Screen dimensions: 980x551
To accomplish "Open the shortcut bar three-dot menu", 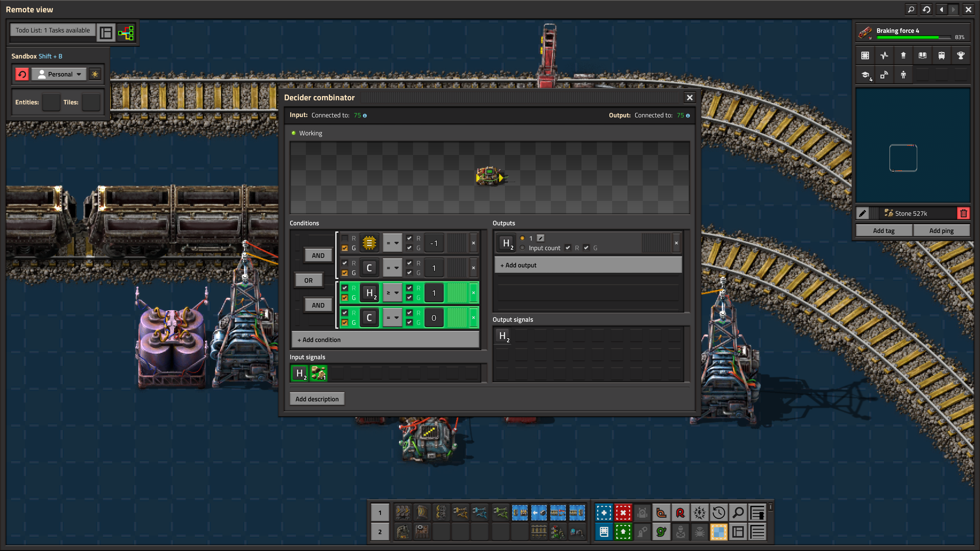I will (x=771, y=507).
